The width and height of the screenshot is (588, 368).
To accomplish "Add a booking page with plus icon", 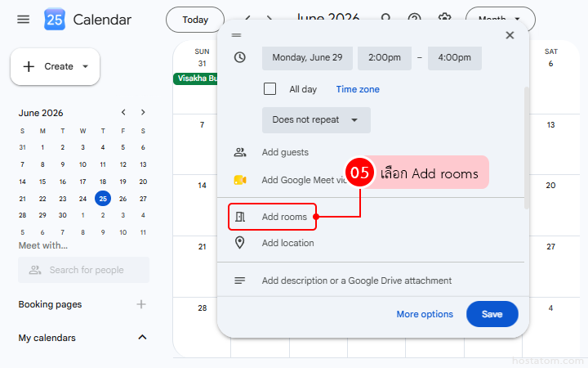I will click(141, 304).
